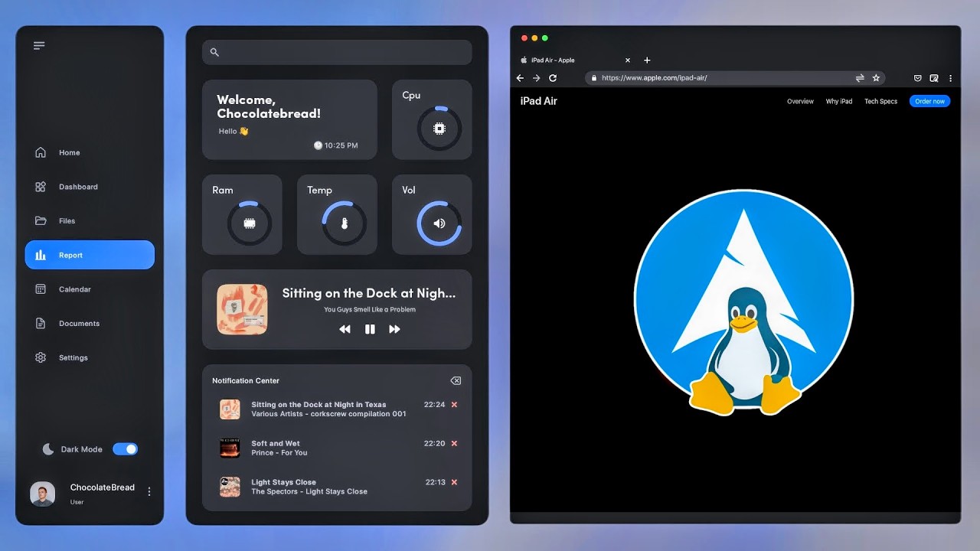Click the Pocket extension icon
This screenshot has height=551, width=980.
click(x=918, y=78)
